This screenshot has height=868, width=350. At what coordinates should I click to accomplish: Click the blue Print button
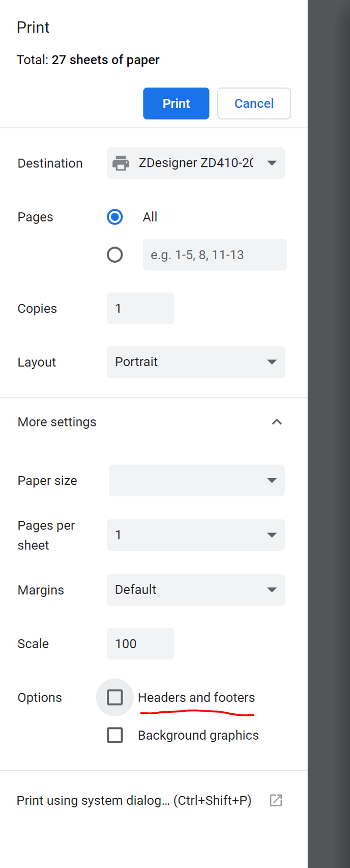click(176, 103)
